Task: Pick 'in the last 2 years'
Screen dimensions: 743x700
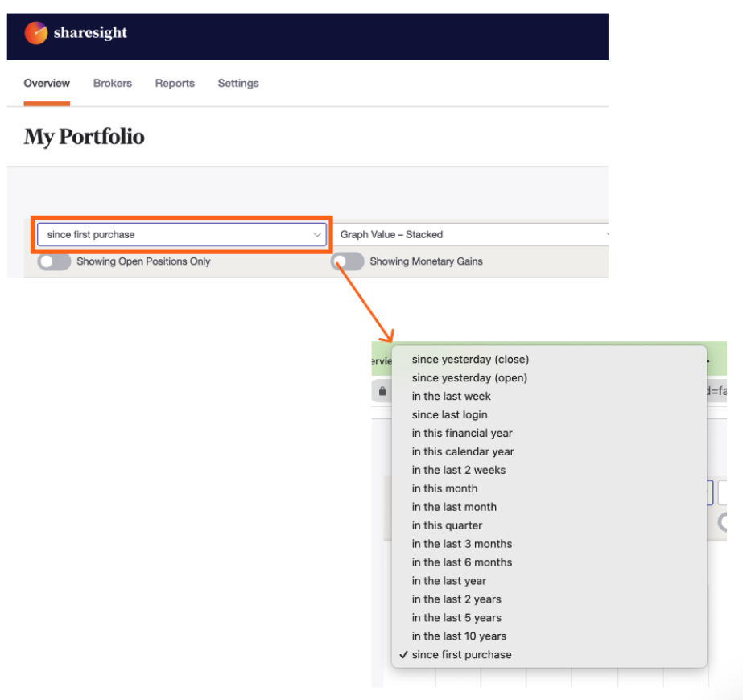Action: point(549,599)
